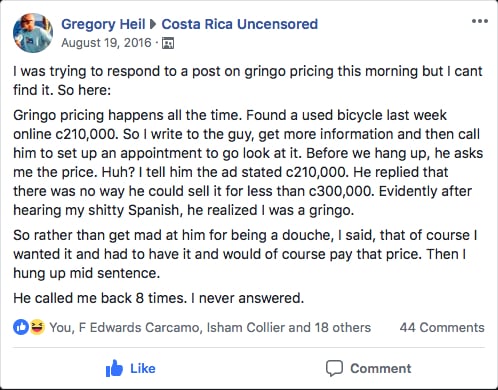Click the group members privacy icon
This screenshot has width=498, height=390.
pyautogui.click(x=168, y=43)
